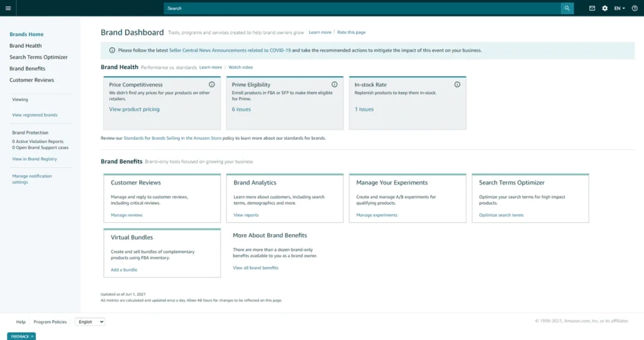
Task: Click Add a bundle link
Action: 124,269
